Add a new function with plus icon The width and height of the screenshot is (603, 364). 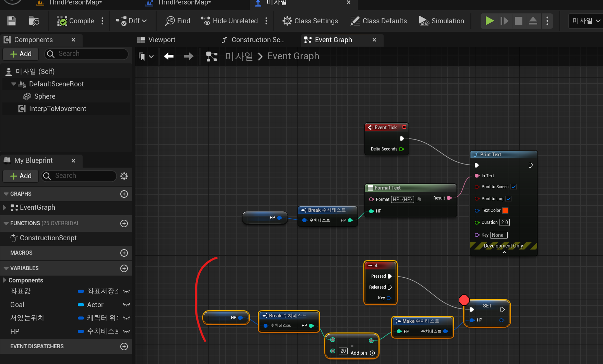click(124, 223)
